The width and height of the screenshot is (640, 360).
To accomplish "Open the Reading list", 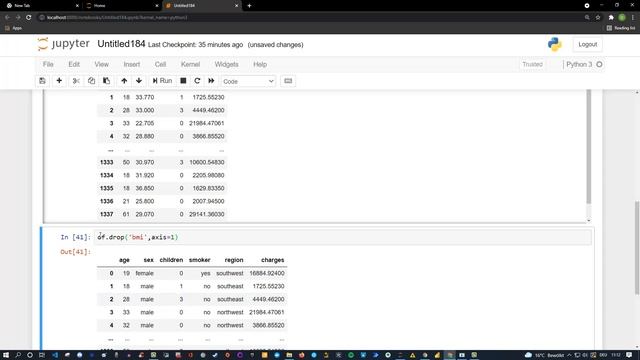I will point(621,28).
